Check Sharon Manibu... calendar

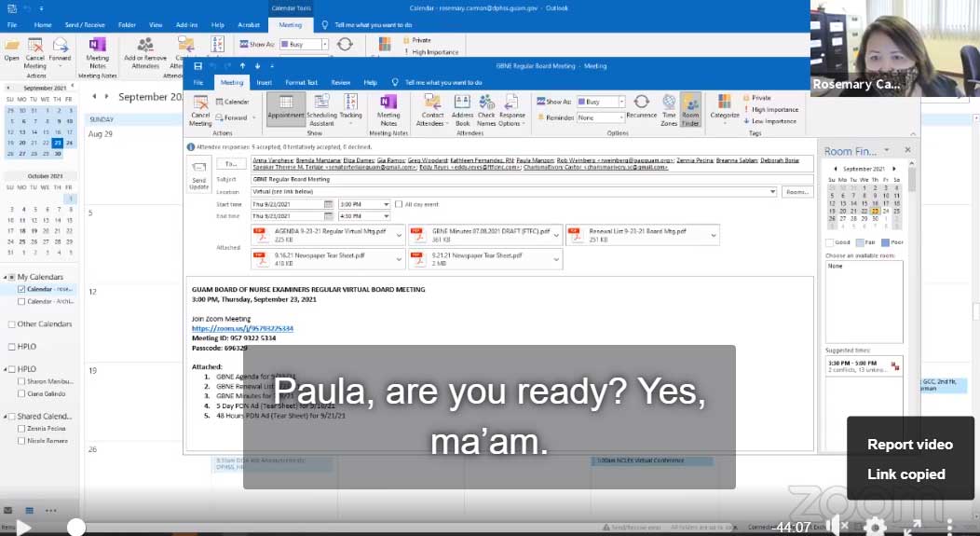pyautogui.click(x=21, y=381)
